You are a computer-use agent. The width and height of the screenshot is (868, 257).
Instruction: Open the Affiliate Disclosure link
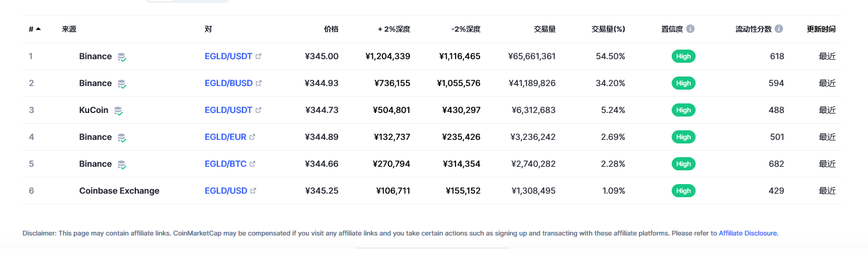[x=748, y=233]
